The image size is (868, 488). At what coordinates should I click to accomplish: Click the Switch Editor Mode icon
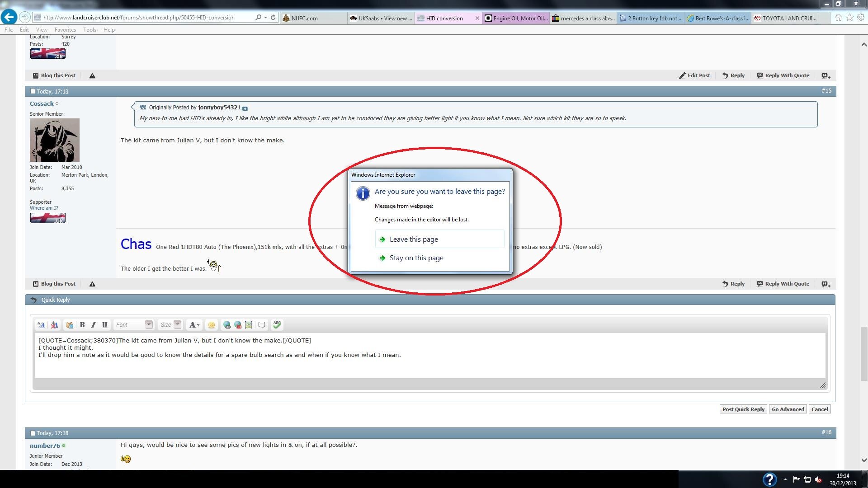[41, 324]
